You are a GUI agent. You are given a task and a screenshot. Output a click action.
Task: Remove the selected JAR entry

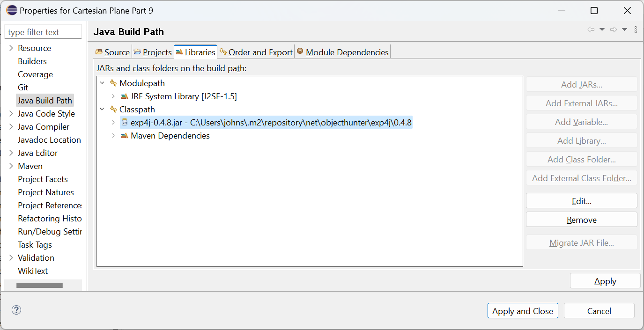(x=581, y=220)
